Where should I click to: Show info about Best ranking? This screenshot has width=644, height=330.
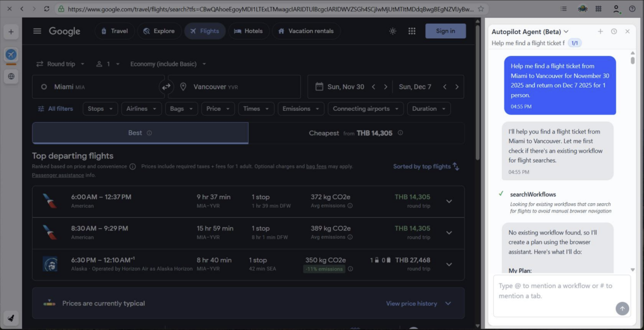point(149,133)
